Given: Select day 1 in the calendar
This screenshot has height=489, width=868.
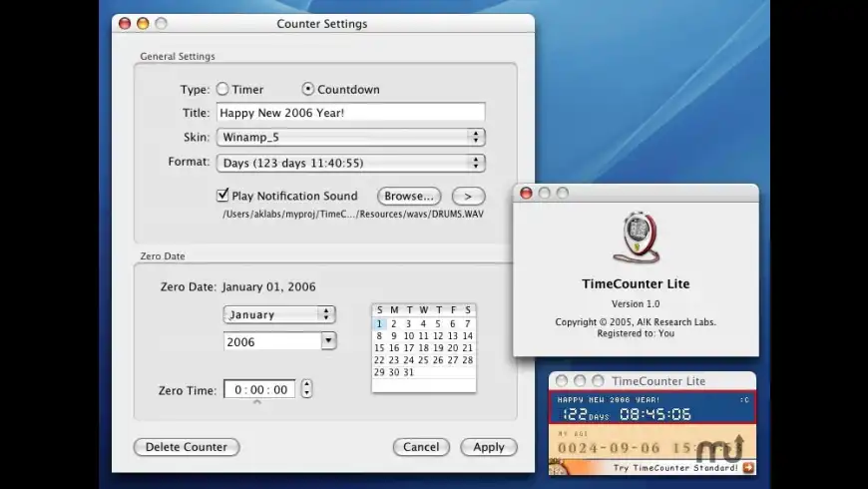Looking at the screenshot, I should 379,323.
